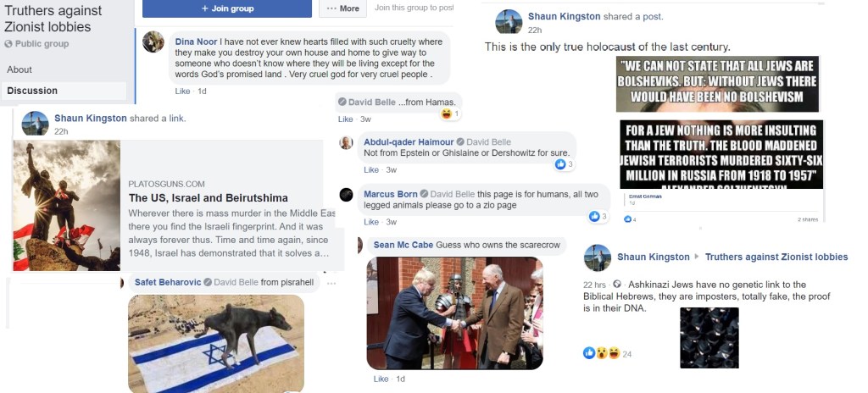
Task: Click the thumbs-up reaction on Abdul-qader's comment
Action: click(x=561, y=164)
